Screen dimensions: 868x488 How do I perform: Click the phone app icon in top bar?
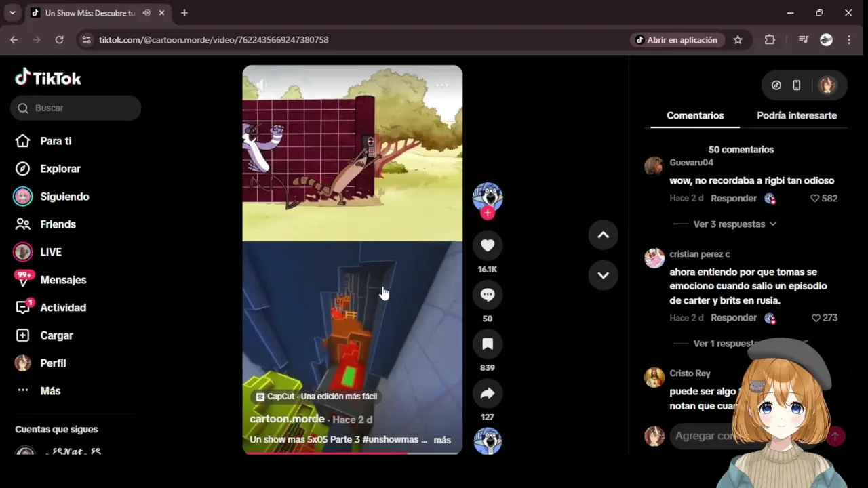pos(797,85)
